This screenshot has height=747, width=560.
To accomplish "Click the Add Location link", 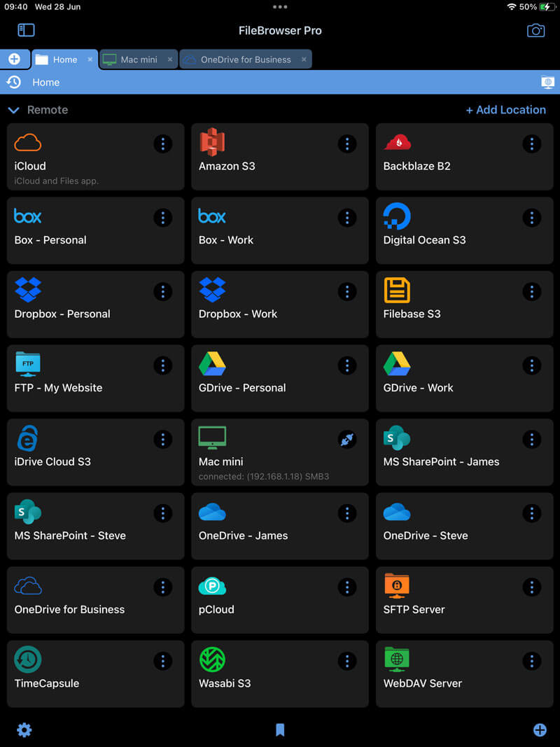I will click(x=506, y=110).
